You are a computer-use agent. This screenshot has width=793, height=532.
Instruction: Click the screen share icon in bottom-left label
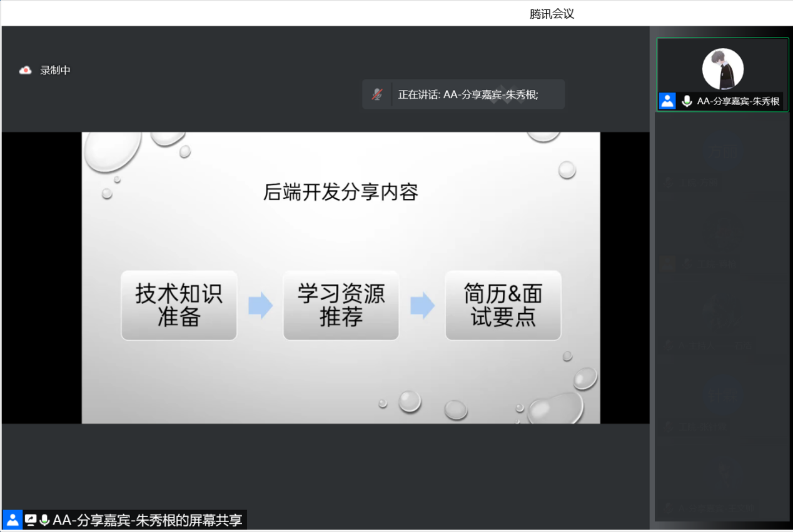(x=31, y=519)
